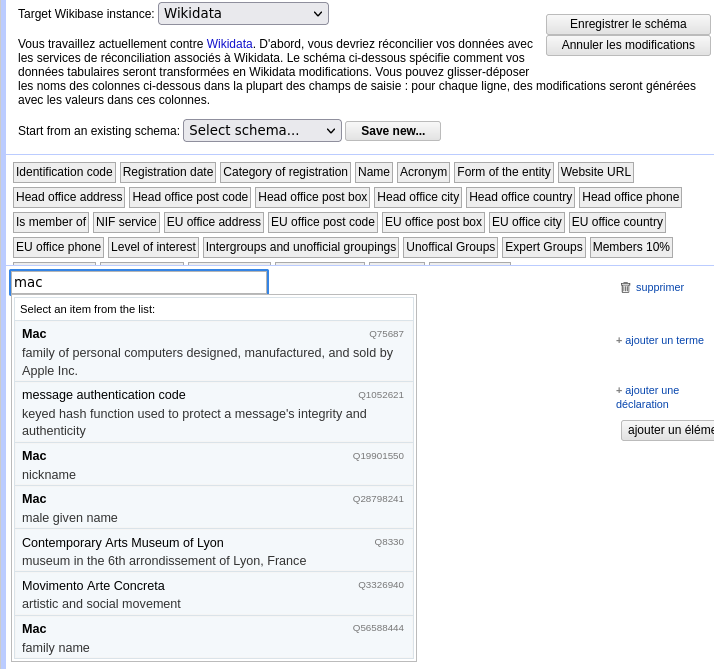Select Mac nickname Q19901550 suggestion

pos(214,464)
